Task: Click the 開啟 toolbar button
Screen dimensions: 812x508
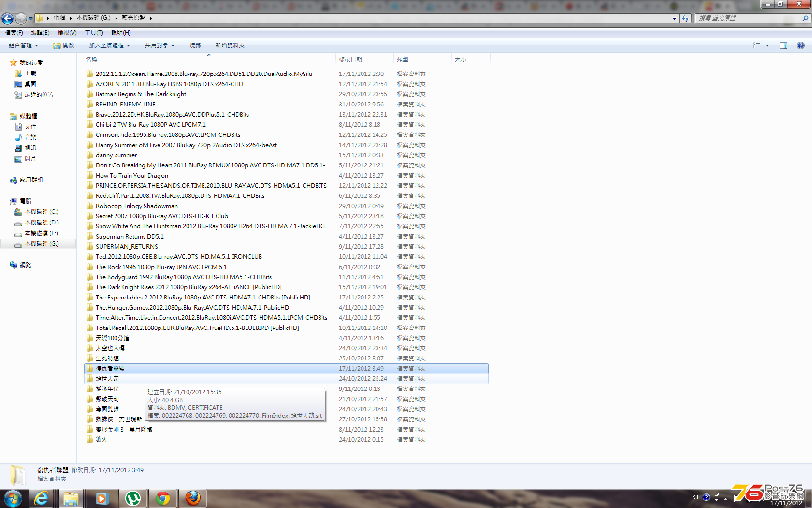Action: 64,45
